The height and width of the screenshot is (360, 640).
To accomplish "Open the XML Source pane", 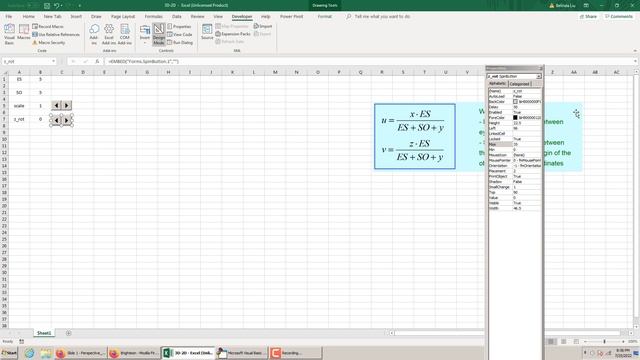I will [x=207, y=32].
